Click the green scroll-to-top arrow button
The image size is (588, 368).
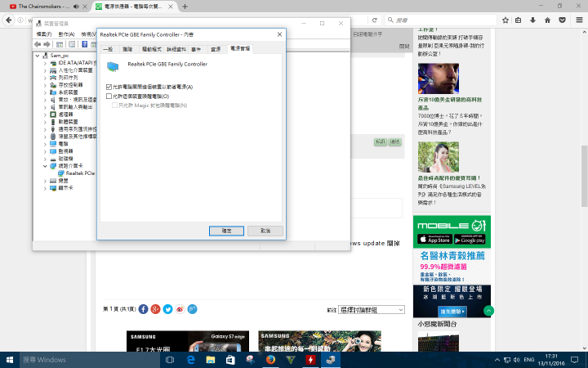click(488, 311)
